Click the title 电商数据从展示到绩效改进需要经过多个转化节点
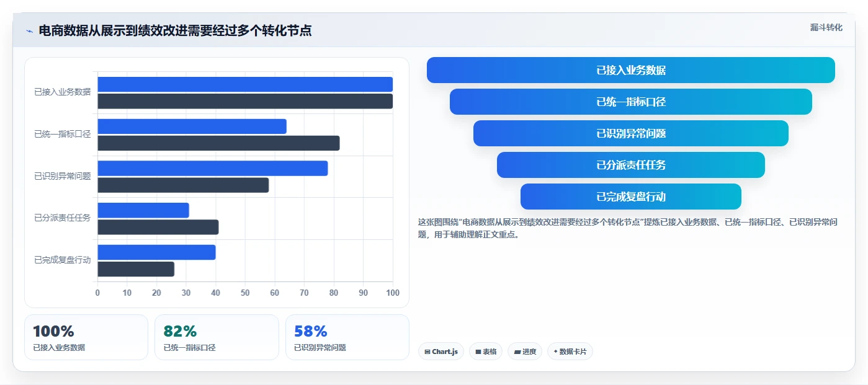 (x=175, y=31)
